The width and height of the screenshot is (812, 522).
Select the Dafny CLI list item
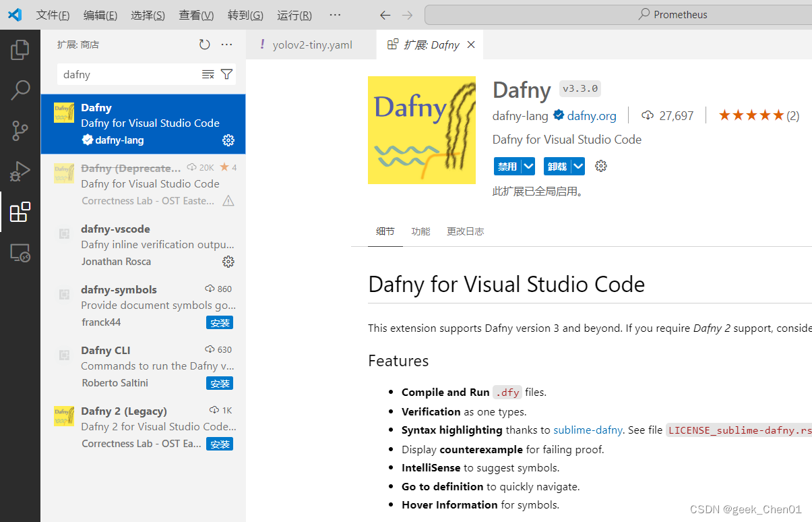pyautogui.click(x=143, y=367)
